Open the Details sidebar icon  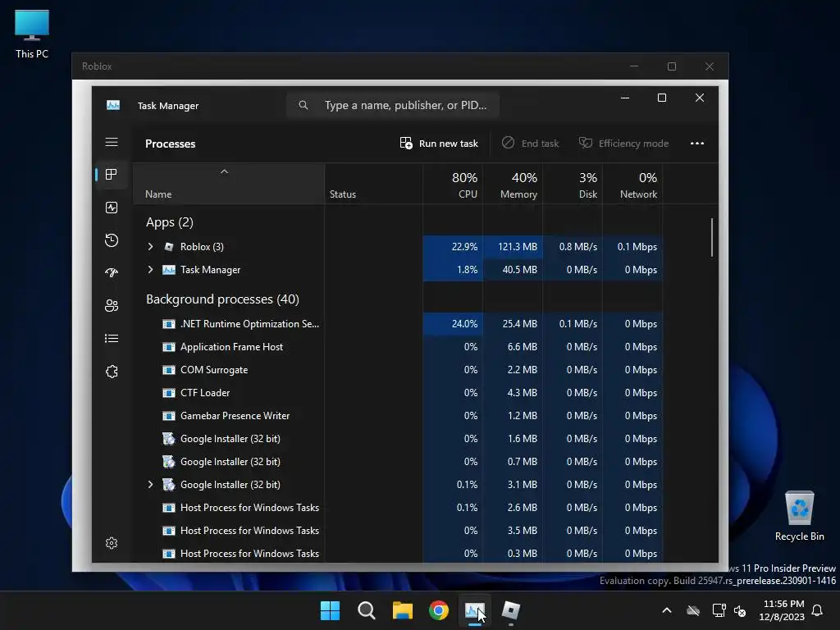point(112,339)
